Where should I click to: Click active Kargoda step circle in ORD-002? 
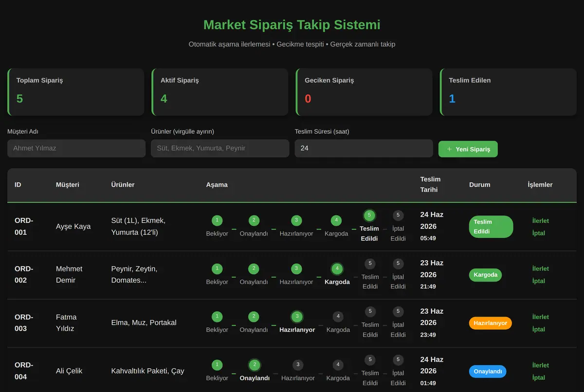(x=337, y=268)
